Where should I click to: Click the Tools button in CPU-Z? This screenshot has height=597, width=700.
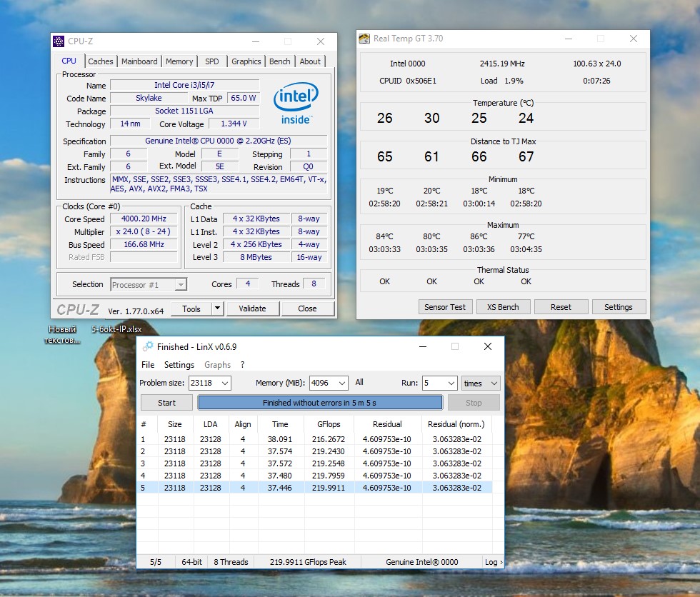point(191,308)
